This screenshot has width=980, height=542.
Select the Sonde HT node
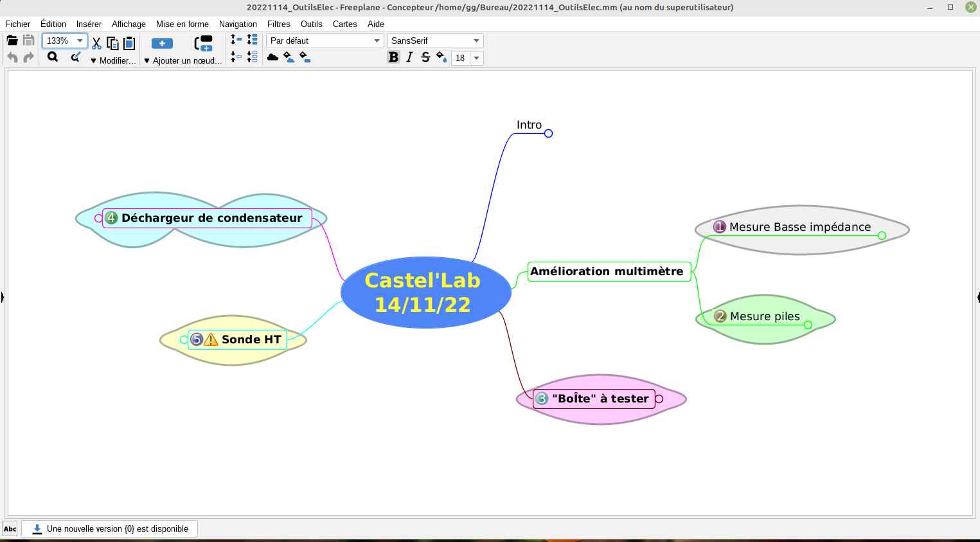[x=251, y=339]
